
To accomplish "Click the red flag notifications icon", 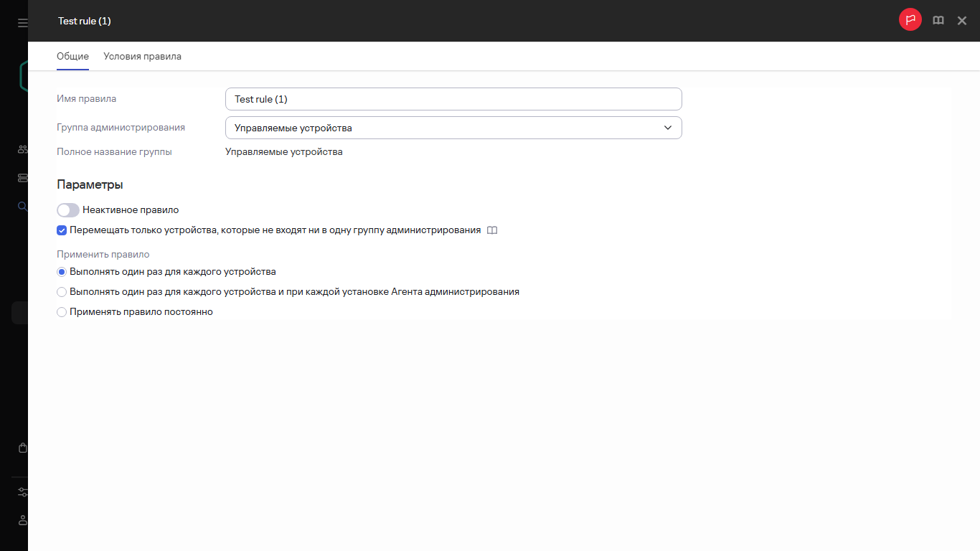I will (x=910, y=20).
